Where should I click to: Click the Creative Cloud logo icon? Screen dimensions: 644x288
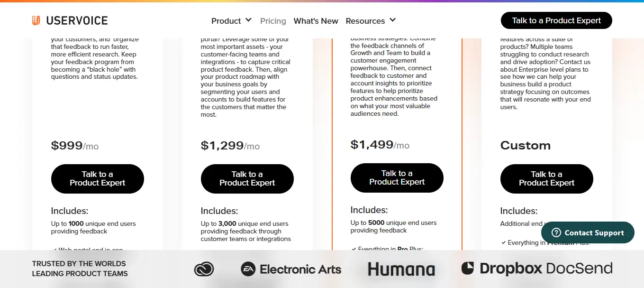pos(204,269)
